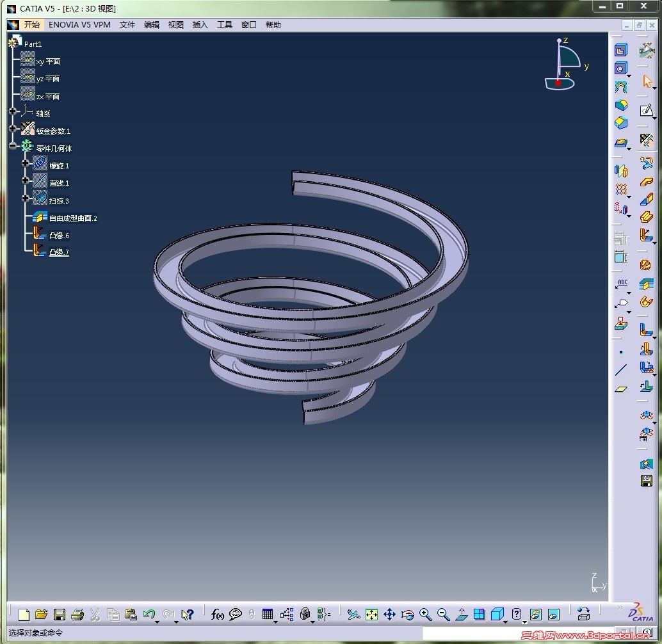Open the 工具 menu
This screenshot has width=662, height=644.
click(225, 24)
